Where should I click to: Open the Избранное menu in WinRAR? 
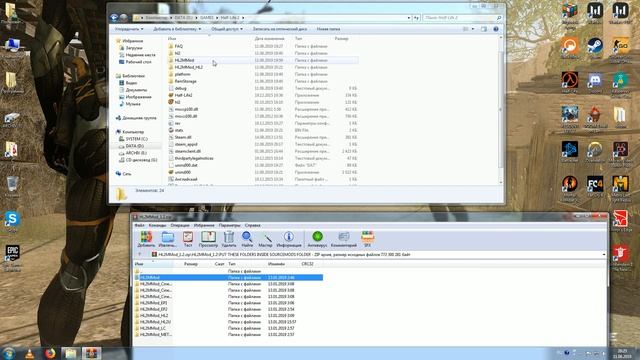204,225
